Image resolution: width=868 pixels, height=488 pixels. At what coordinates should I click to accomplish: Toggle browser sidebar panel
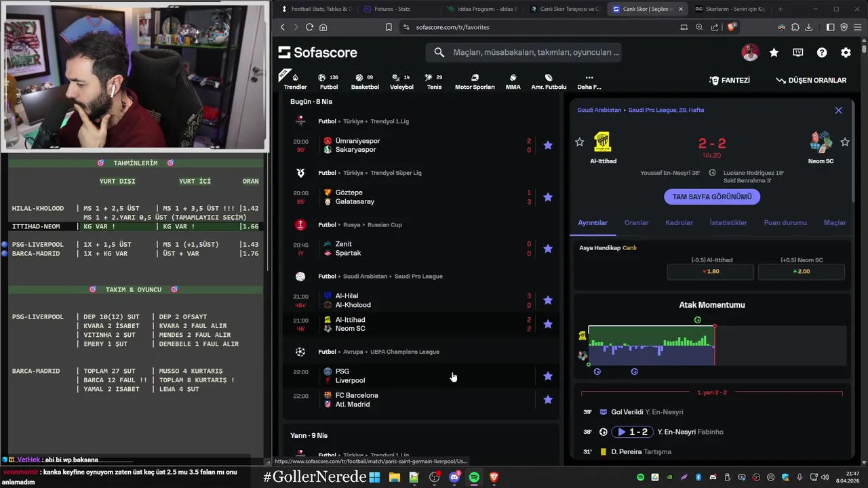[x=831, y=27]
